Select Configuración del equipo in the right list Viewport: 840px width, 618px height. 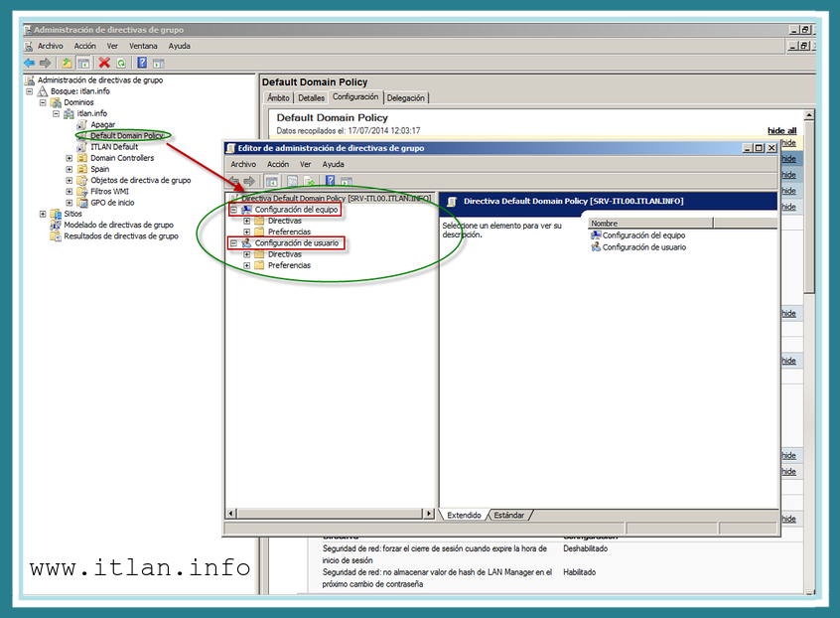[x=642, y=235]
